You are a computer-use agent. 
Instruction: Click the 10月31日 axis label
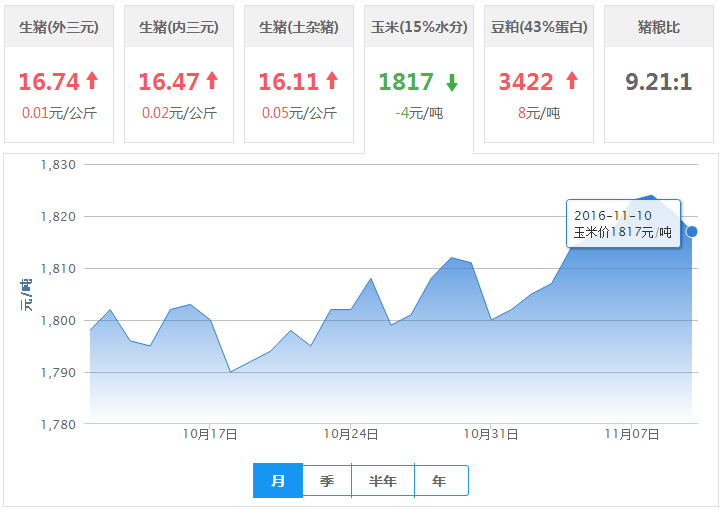pos(491,434)
